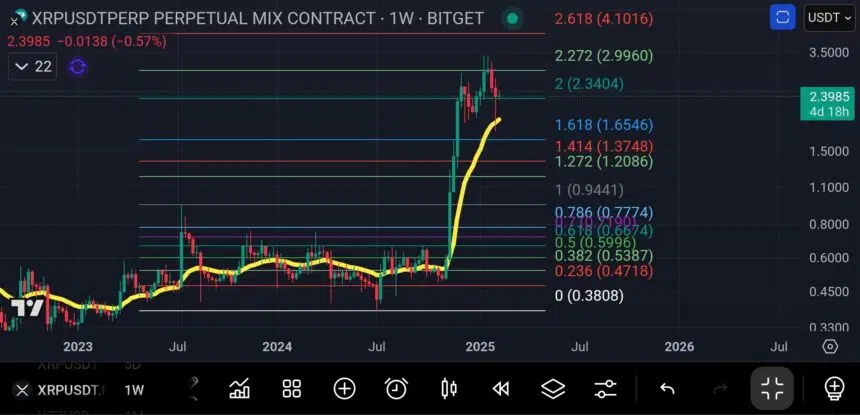Tap the blue rounded-square icon beside USDT
The image size is (860, 415).
(783, 18)
